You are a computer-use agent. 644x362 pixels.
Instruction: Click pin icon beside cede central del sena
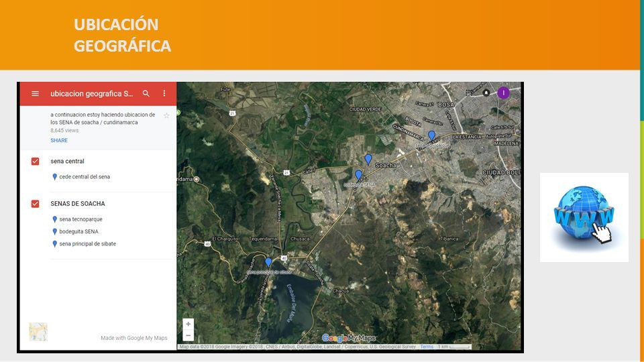pos(54,177)
